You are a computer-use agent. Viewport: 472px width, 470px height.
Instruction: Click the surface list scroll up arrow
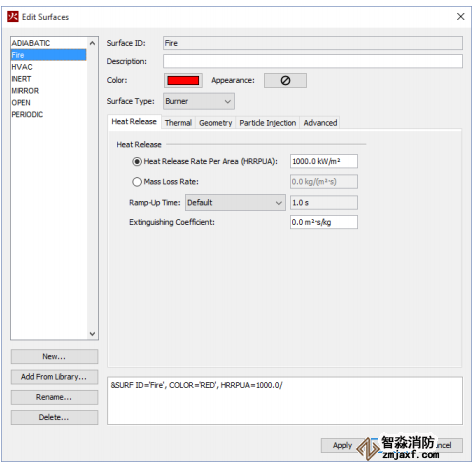[x=92, y=43]
